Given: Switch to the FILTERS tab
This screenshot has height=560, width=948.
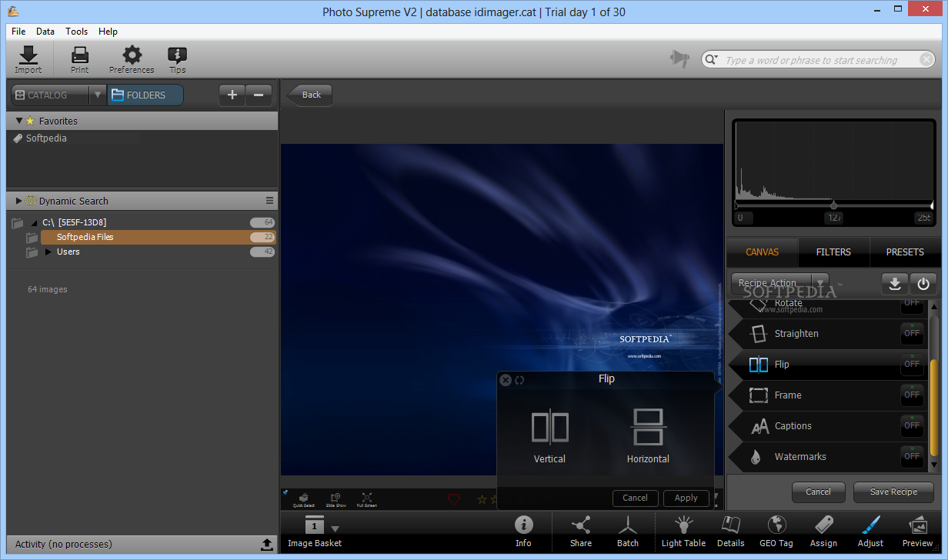Looking at the screenshot, I should click(x=833, y=252).
